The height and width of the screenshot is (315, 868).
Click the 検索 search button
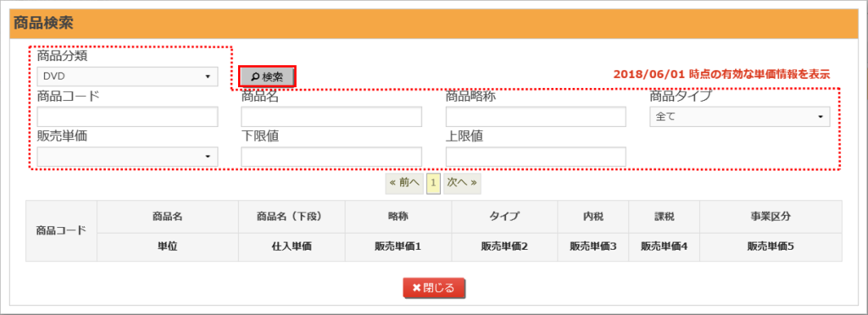[268, 77]
